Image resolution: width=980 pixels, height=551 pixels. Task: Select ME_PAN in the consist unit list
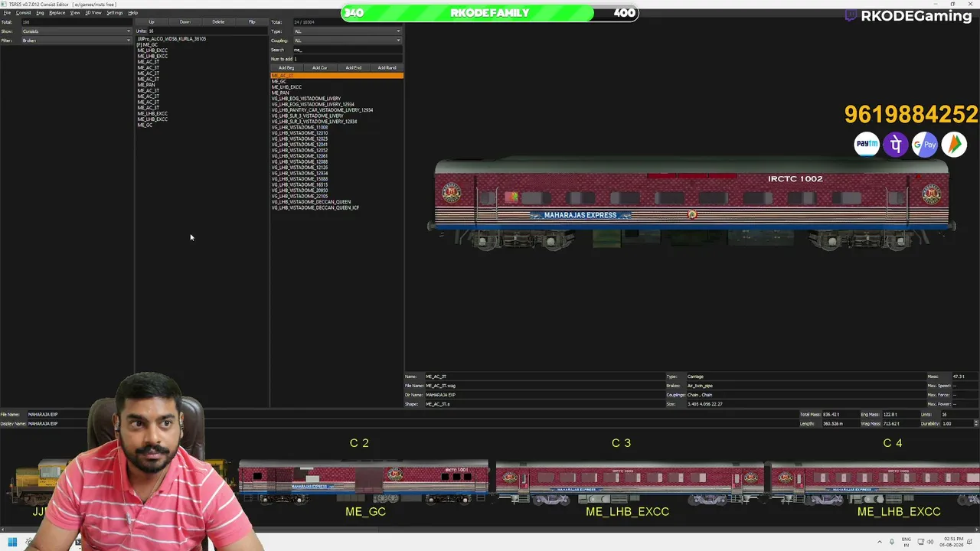click(x=146, y=85)
